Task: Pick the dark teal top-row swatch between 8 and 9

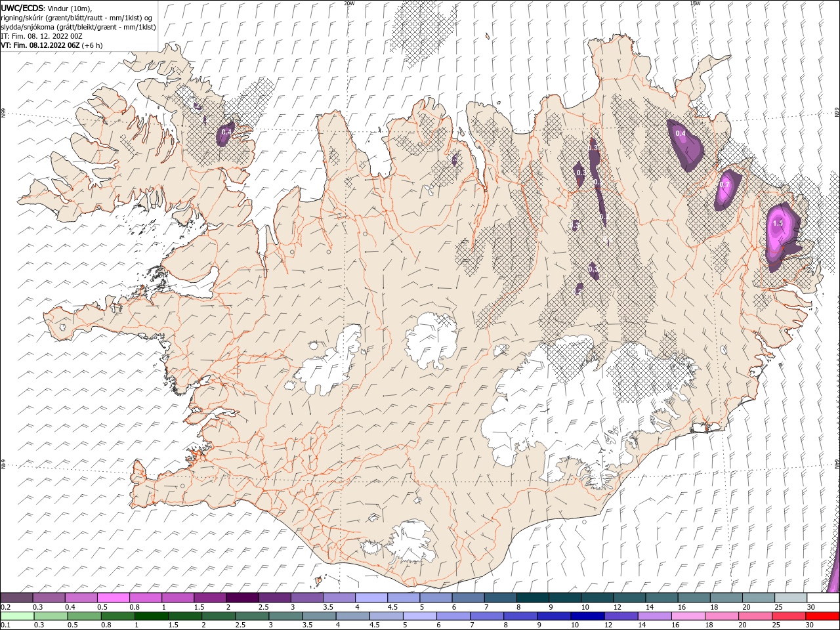Action: pyautogui.click(x=532, y=598)
